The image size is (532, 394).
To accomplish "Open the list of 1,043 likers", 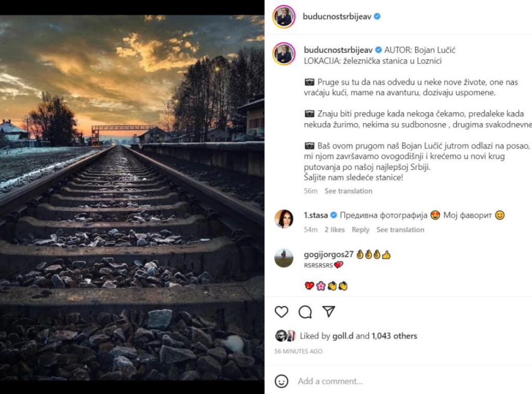I will (x=393, y=336).
